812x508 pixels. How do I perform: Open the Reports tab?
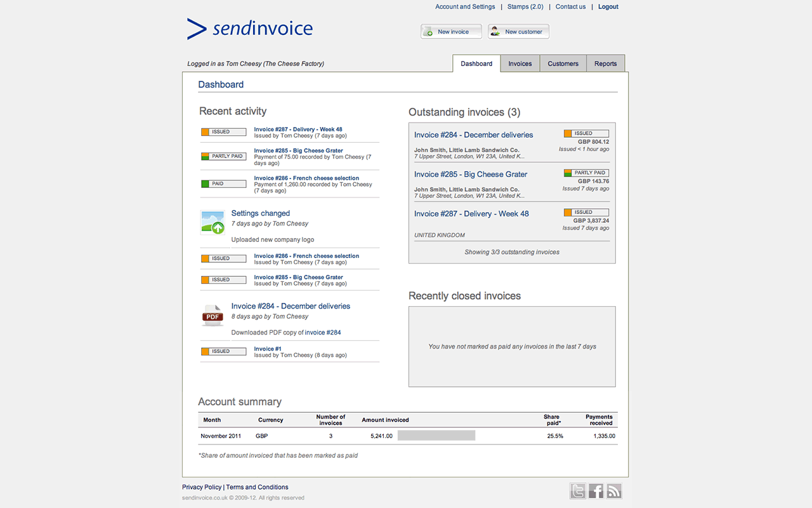(x=605, y=63)
